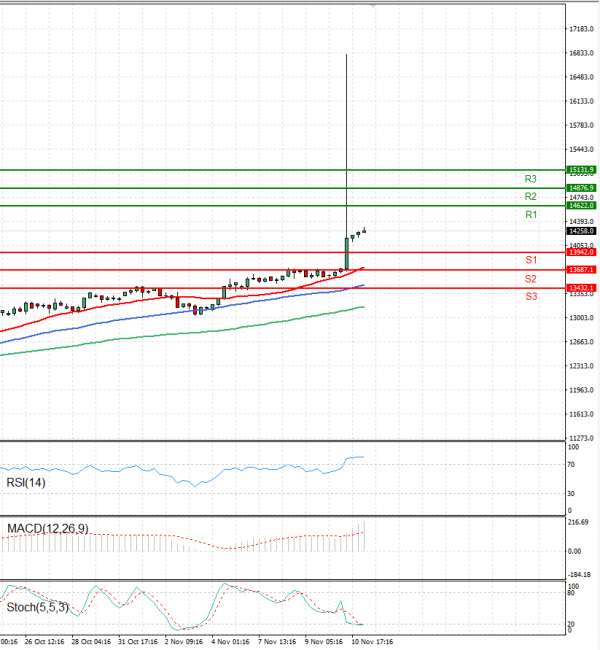Screen dimensions: 600x650
Task: Click the 31 Oct 17:16 time axis label
Action: point(136,641)
